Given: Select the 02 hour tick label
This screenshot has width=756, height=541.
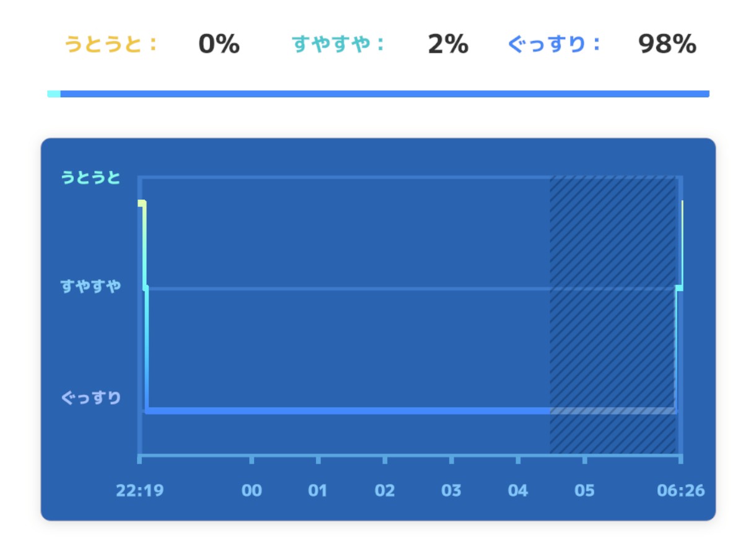Looking at the screenshot, I should click(385, 491).
